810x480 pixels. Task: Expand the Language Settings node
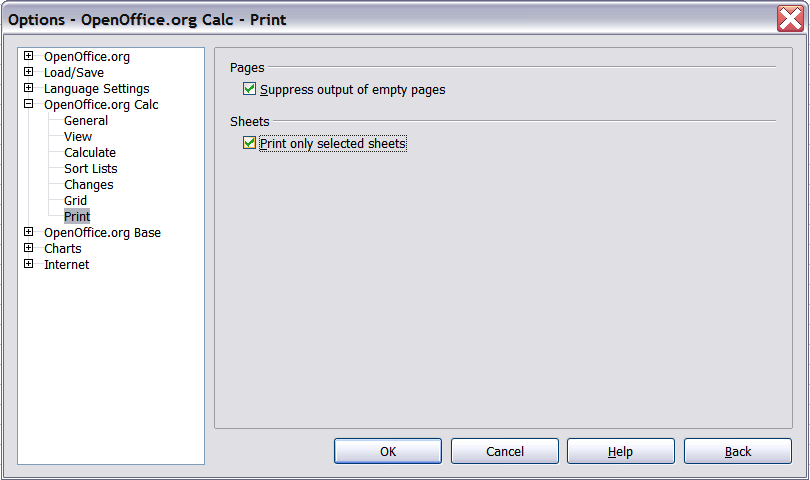pos(29,89)
